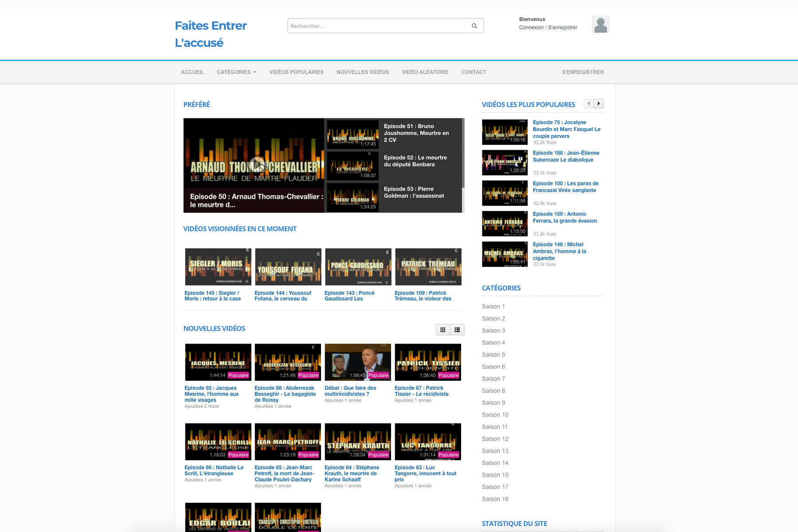The image size is (798, 532).
Task: Open Vidéo Aléatoire menu item
Action: 425,72
